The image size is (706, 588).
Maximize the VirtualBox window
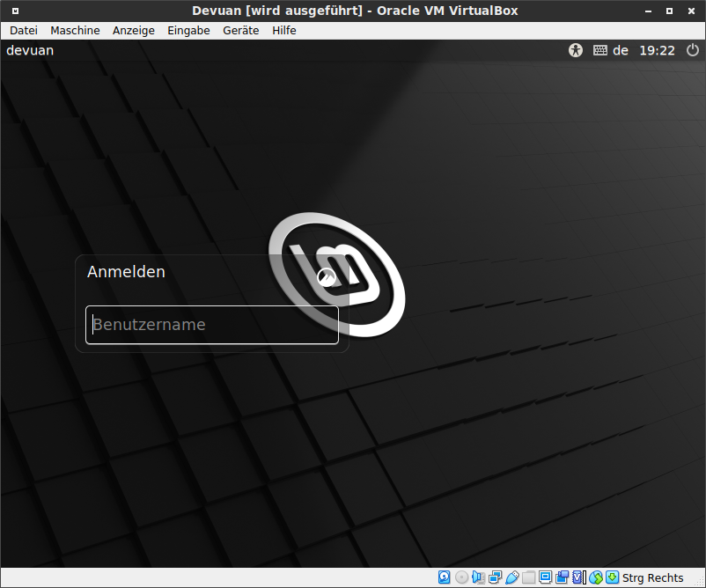click(670, 11)
